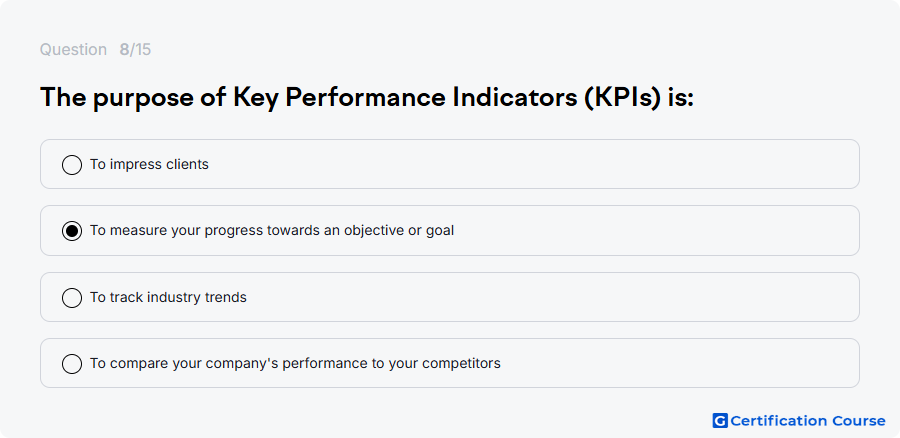Pick the second answer option card
The height and width of the screenshot is (438, 900).
point(450,231)
